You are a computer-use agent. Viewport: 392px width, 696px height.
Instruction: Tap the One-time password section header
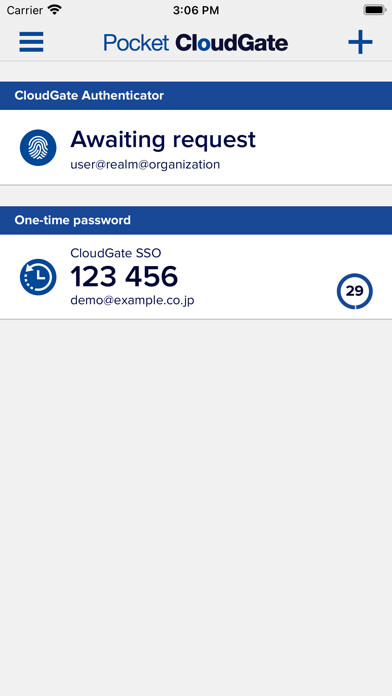pyautogui.click(x=196, y=220)
